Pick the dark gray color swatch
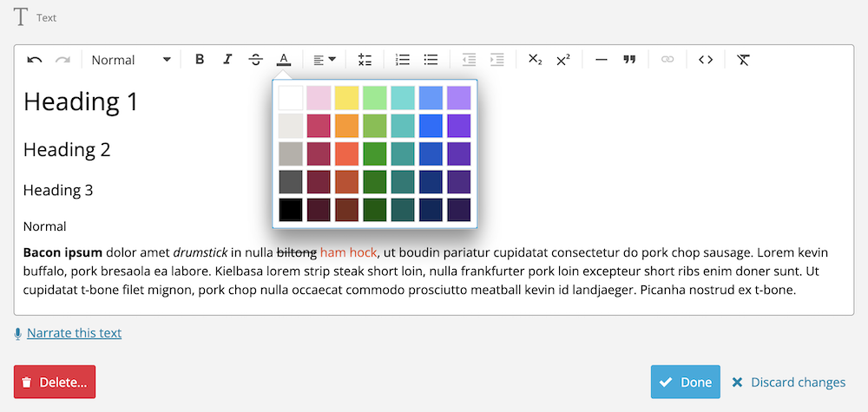This screenshot has width=868, height=412. tap(291, 182)
